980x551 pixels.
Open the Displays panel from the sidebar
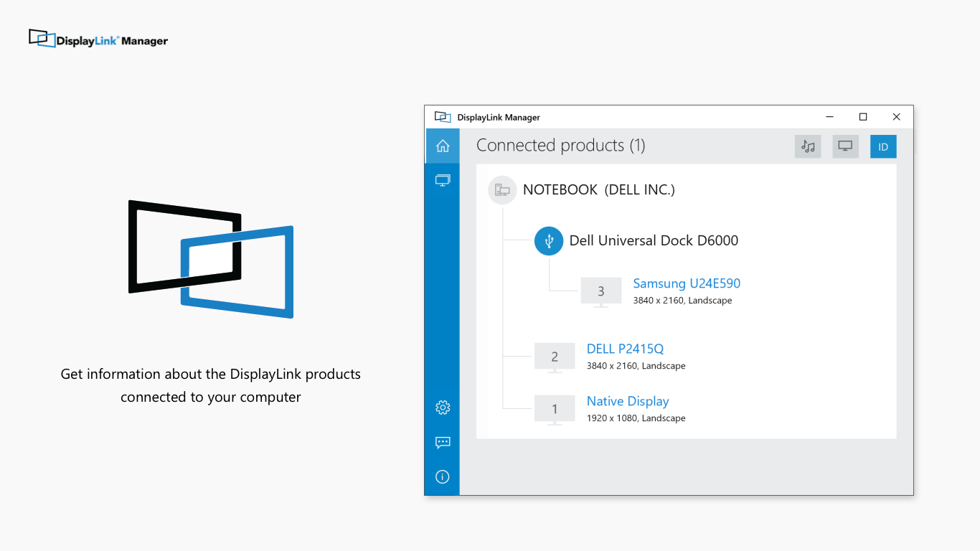tap(442, 180)
